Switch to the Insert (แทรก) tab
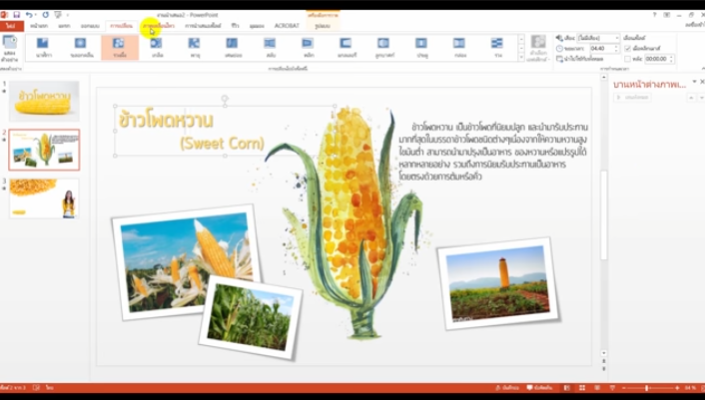 click(64, 26)
